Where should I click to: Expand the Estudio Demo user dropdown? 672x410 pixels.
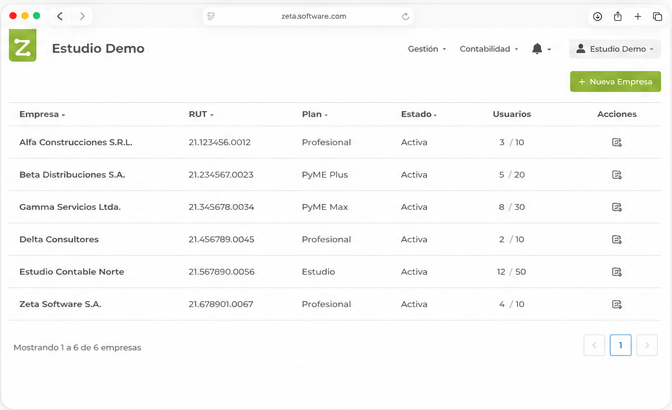[x=615, y=49]
